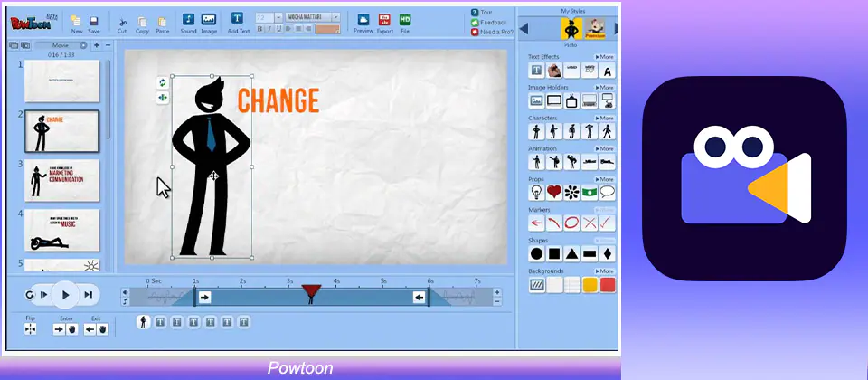Toggle underline text formatting
The width and height of the screenshot is (868, 380).
(x=279, y=28)
